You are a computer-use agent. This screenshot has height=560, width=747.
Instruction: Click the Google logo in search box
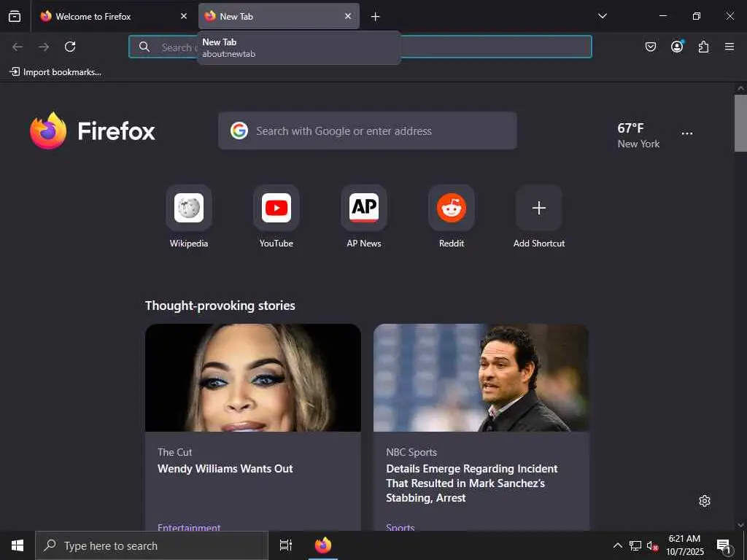[x=239, y=131]
